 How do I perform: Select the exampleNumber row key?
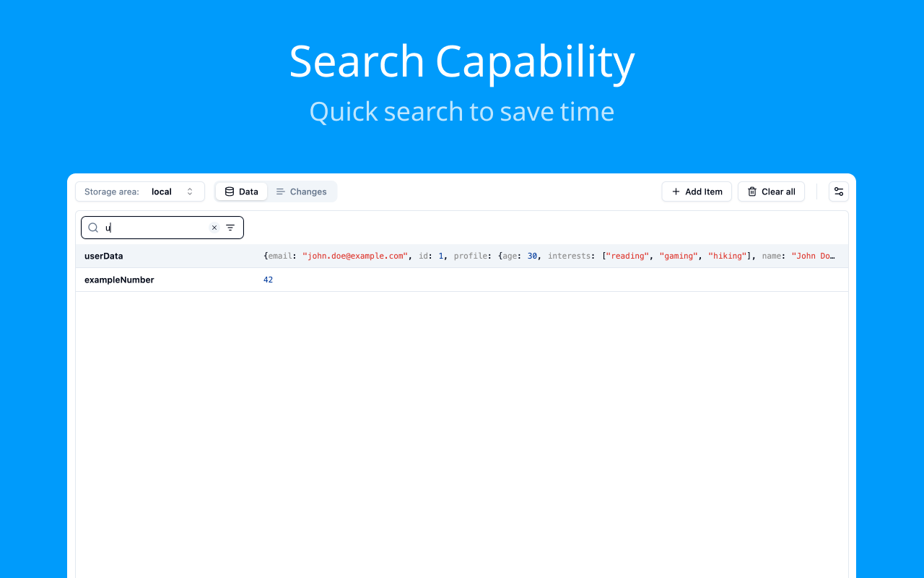point(119,280)
